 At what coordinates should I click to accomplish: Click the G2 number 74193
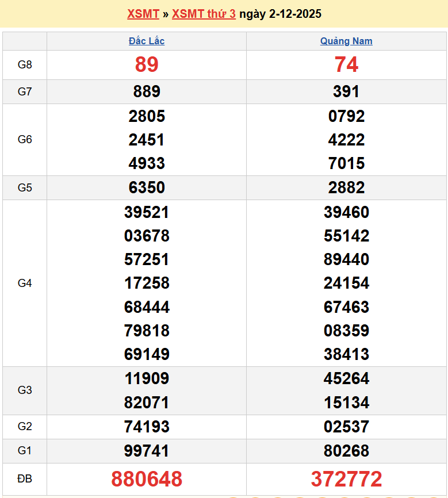(147, 427)
